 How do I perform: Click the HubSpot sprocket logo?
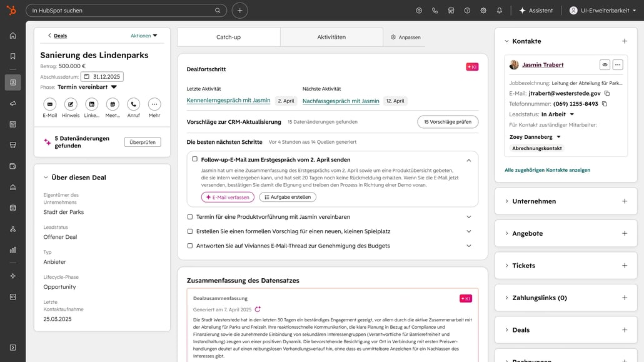[11, 10]
